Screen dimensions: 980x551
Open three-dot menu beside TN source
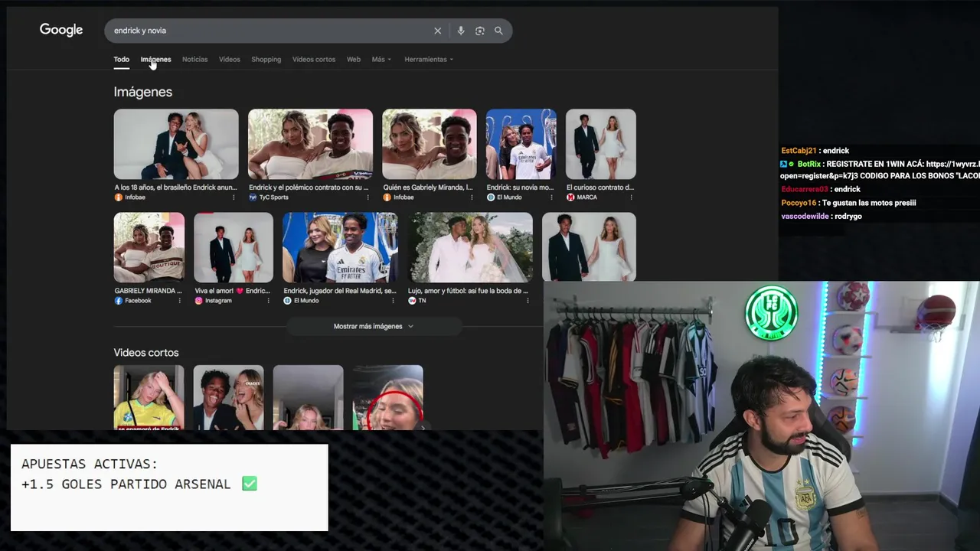pos(528,301)
